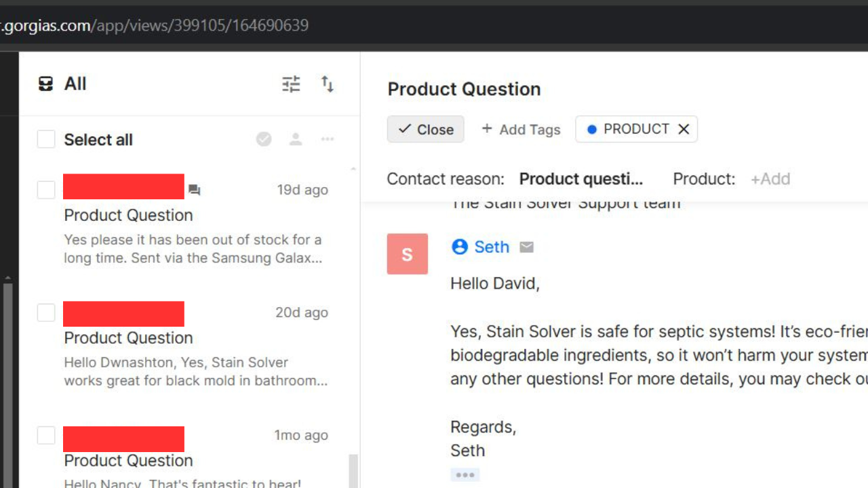Open the bulk actions three-dot menu
Screen dimensions: 868x488
328,139
